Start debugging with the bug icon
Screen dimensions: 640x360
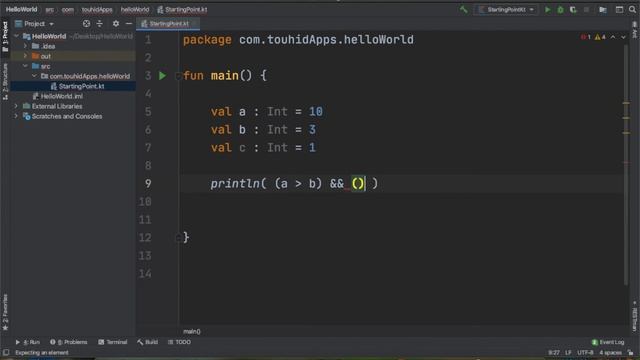560,9
